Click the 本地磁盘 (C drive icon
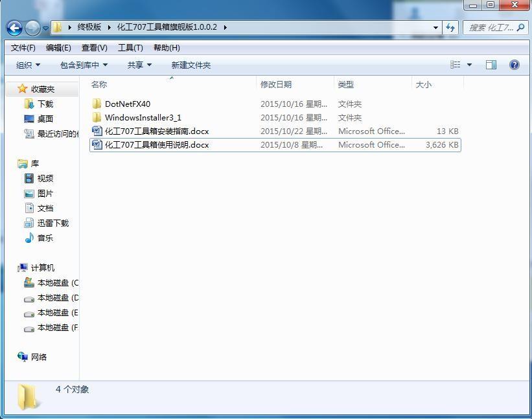 tap(28, 282)
